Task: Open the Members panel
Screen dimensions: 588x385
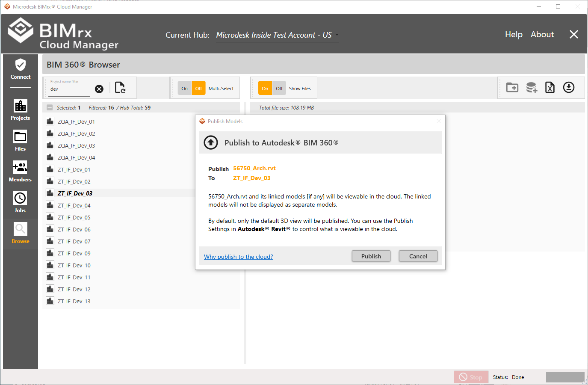Action: pyautogui.click(x=20, y=171)
